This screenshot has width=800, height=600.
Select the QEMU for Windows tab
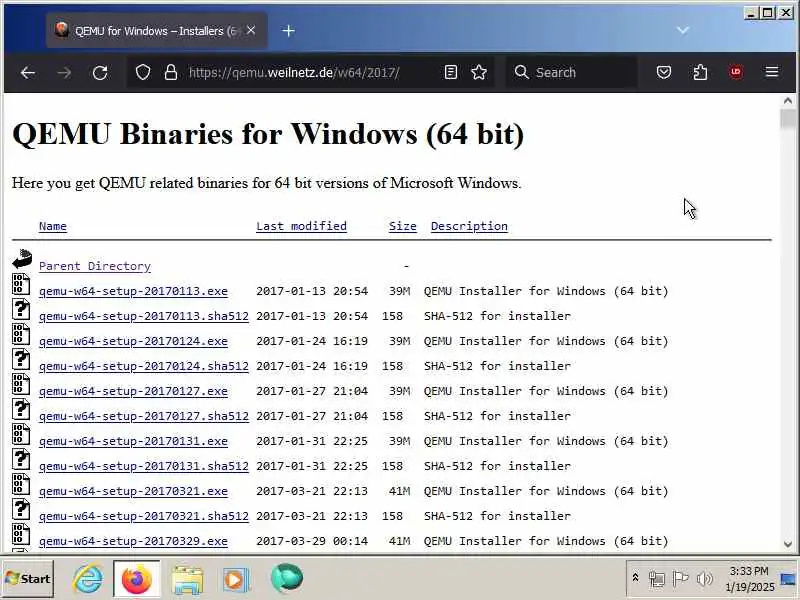pos(157,31)
